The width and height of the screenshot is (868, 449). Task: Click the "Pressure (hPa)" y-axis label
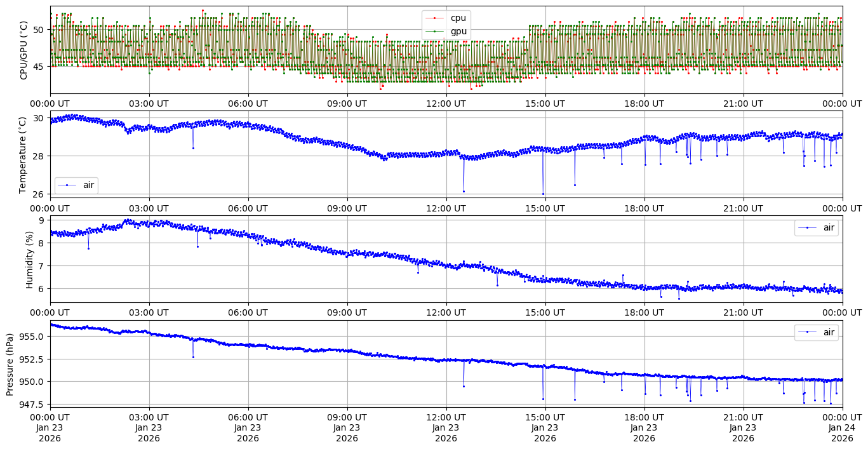pyautogui.click(x=10, y=363)
